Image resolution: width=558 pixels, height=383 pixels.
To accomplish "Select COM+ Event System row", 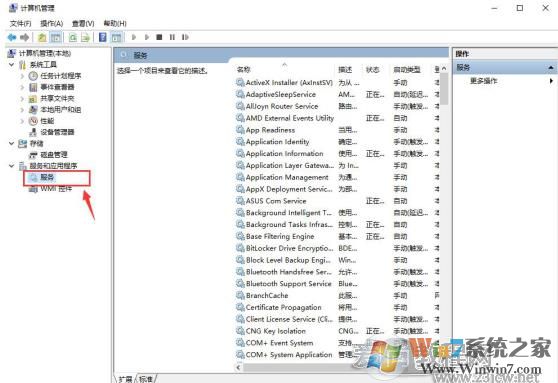I will [338, 343].
